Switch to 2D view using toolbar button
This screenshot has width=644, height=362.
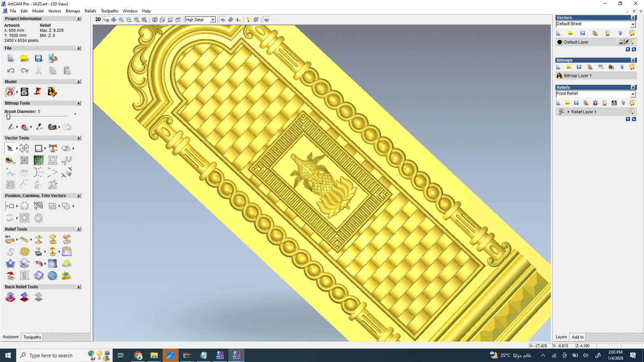(98, 19)
